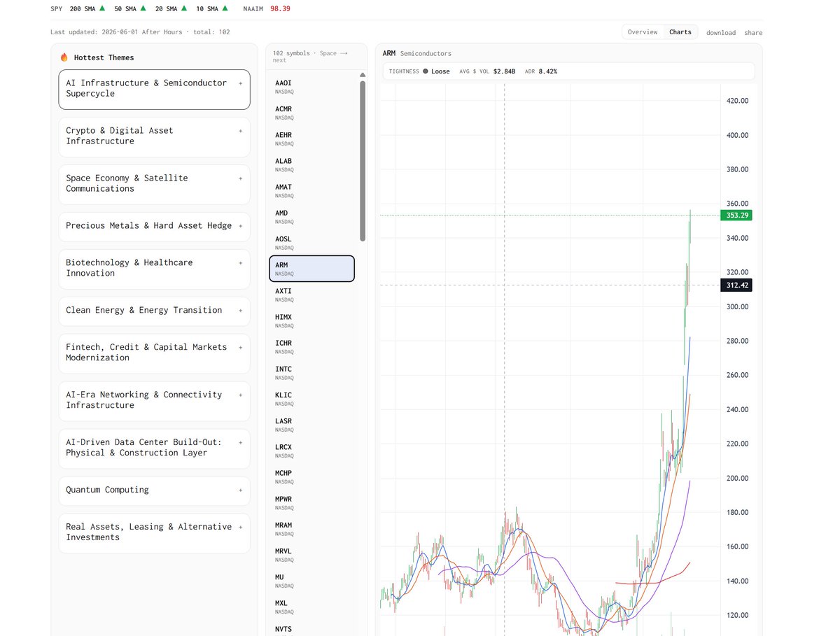Click the share link

pyautogui.click(x=753, y=33)
